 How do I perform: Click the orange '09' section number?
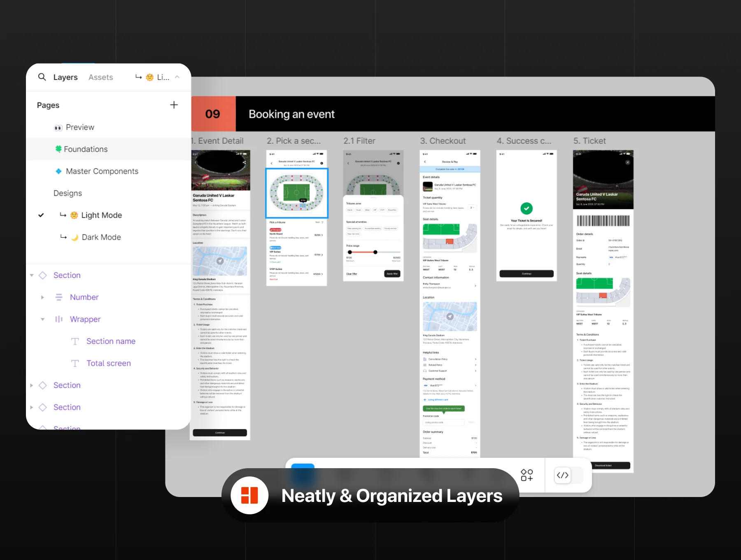point(213,114)
